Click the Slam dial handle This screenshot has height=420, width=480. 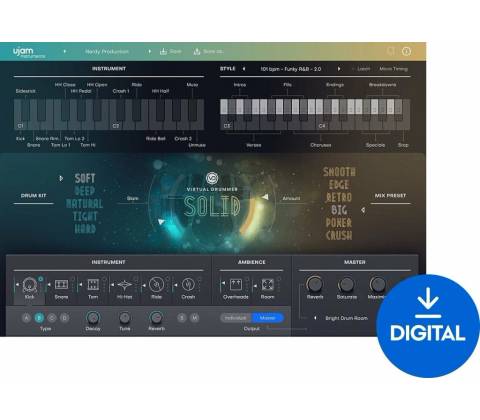click(x=161, y=222)
